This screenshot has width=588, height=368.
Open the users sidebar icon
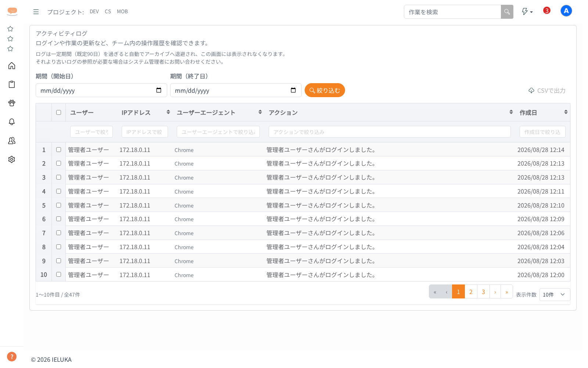click(12, 141)
